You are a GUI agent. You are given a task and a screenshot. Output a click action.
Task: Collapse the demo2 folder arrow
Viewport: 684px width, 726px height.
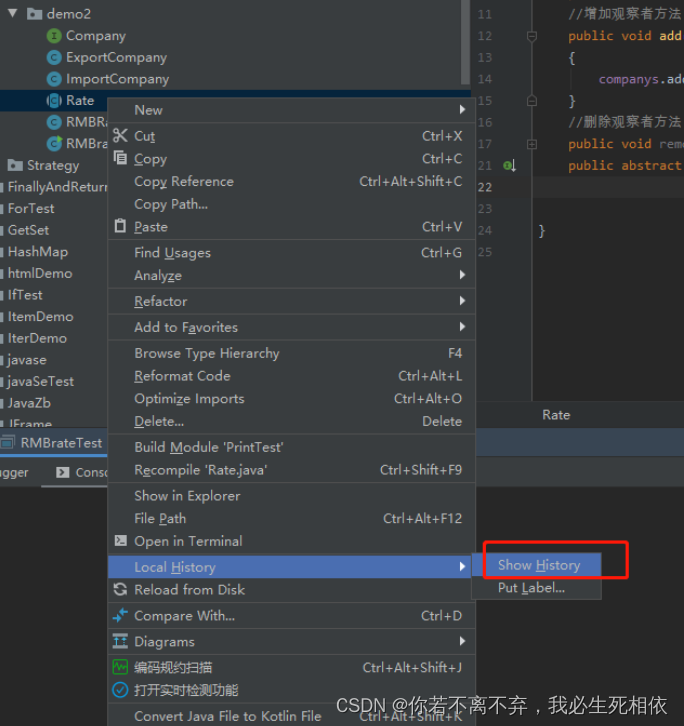pyautogui.click(x=13, y=13)
